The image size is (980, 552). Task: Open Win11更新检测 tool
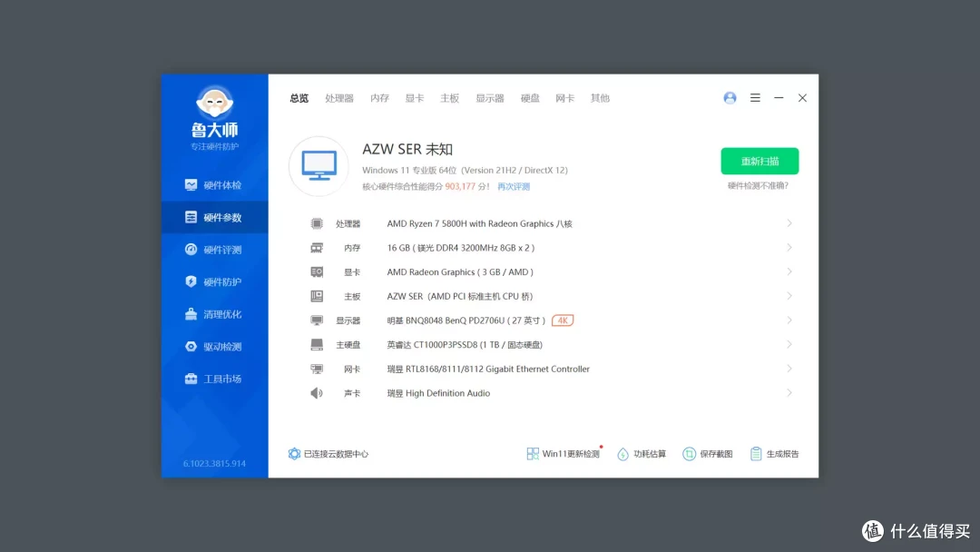[x=563, y=454]
